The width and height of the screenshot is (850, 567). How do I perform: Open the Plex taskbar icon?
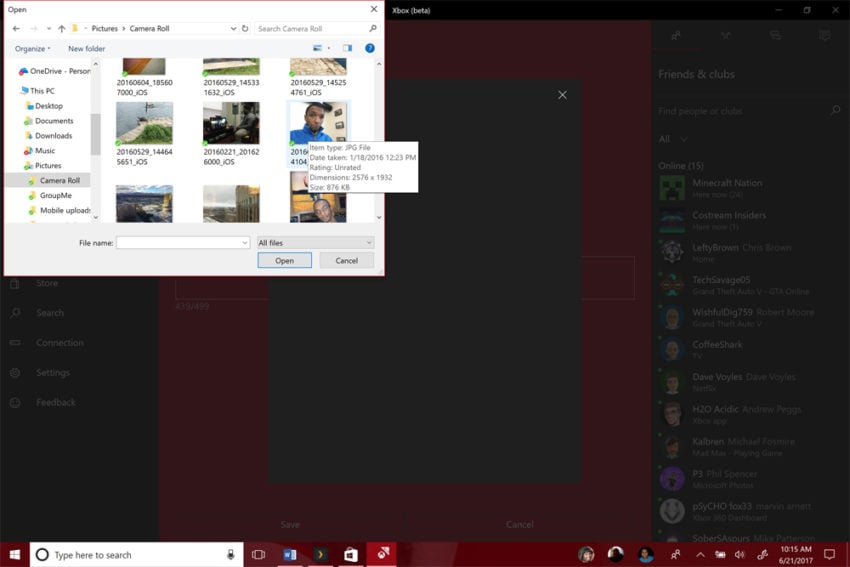320,555
